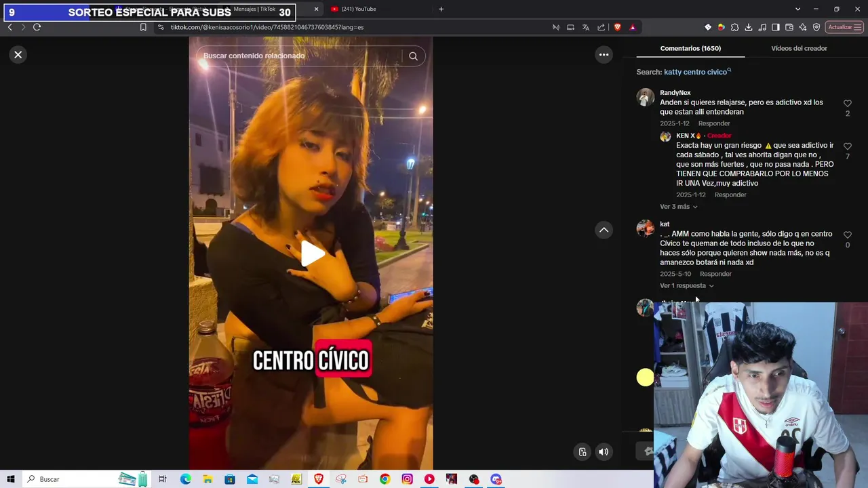The image size is (868, 488).
Task: Click the bookmark icon in address bar
Action: click(143, 27)
